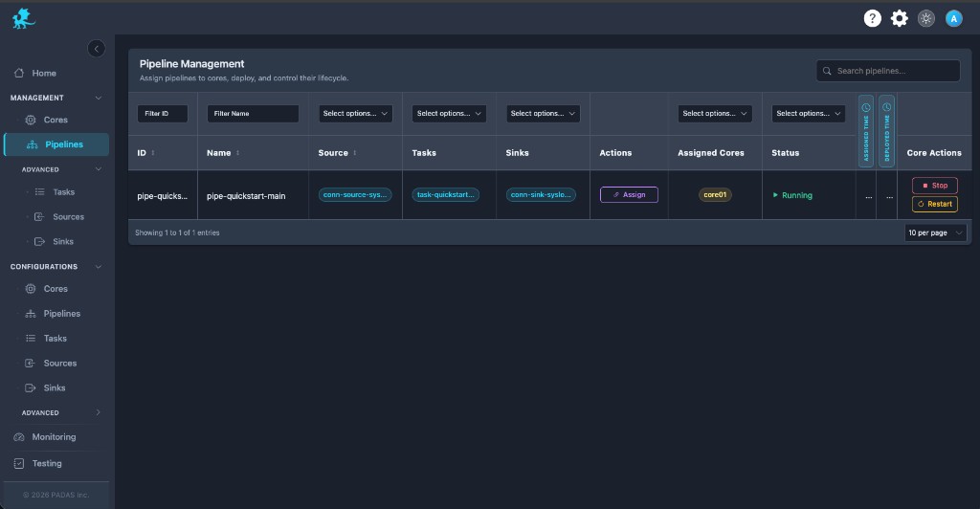Click 'Showing 1 to 1 of 1 entries' text

point(177,232)
